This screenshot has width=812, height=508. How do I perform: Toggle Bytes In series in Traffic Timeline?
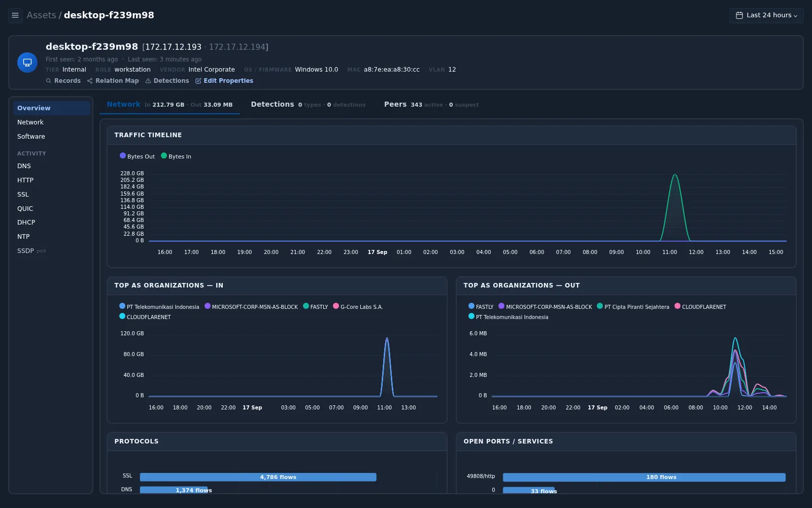pos(176,156)
